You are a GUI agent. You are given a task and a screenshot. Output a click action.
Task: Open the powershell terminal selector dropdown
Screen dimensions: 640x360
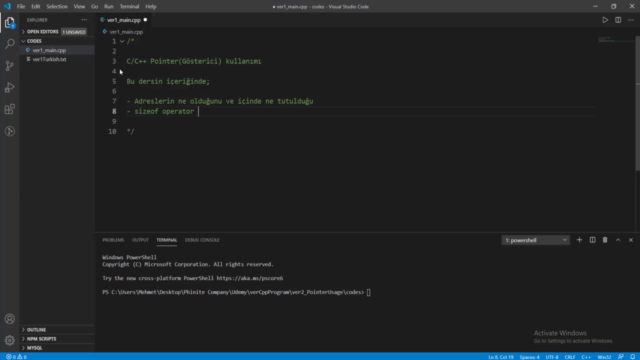pyautogui.click(x=535, y=240)
